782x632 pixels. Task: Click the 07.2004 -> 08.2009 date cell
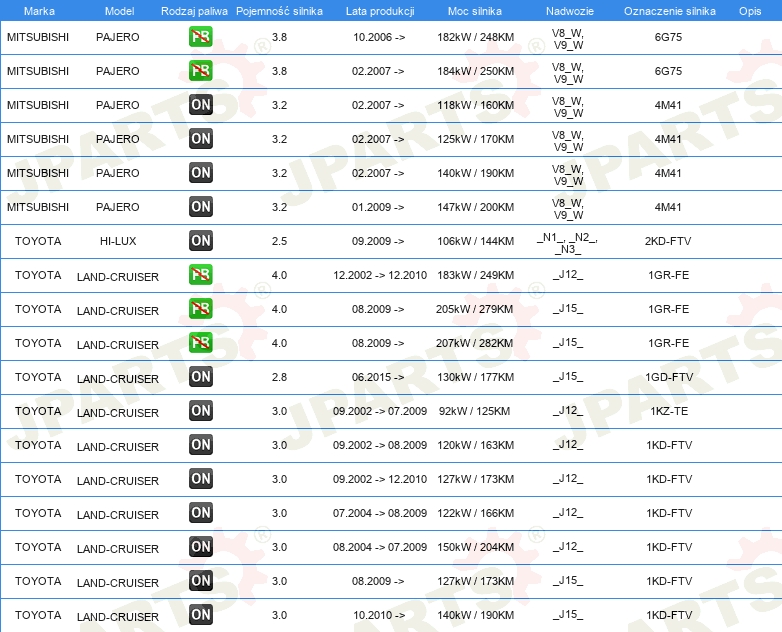click(x=380, y=513)
